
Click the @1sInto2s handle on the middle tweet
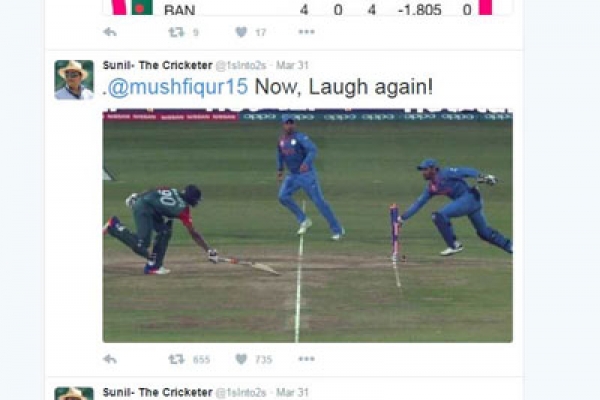pos(241,66)
